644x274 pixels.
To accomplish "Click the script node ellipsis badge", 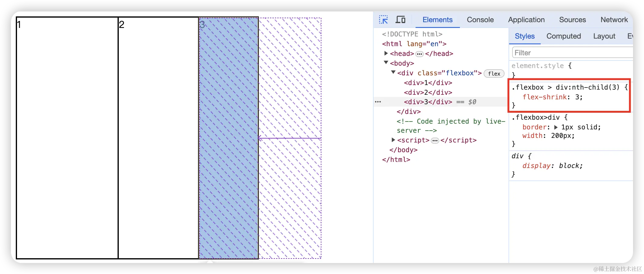I will point(435,141).
